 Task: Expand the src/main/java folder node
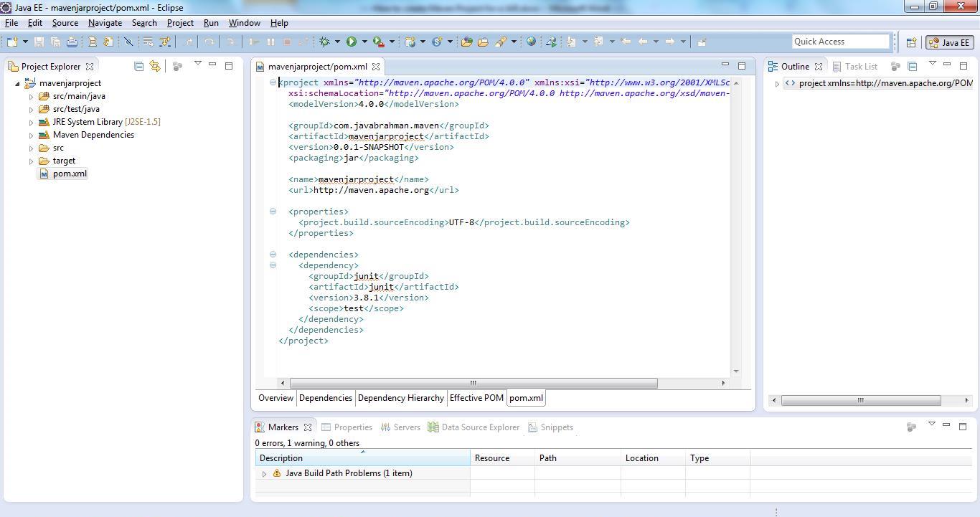coord(31,96)
